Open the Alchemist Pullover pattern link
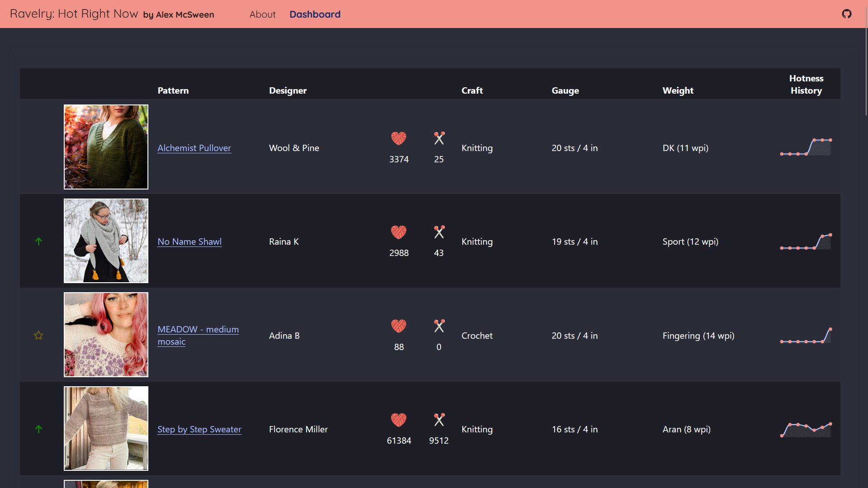The width and height of the screenshot is (868, 488). click(194, 148)
